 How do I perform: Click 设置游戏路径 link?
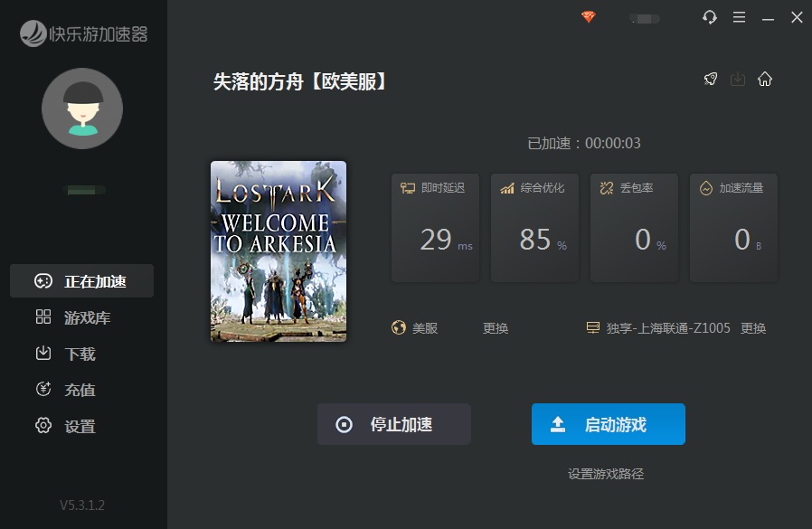click(x=606, y=474)
